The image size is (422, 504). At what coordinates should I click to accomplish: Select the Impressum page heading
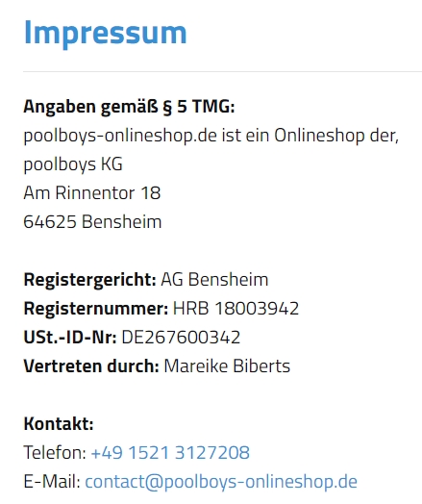(x=106, y=34)
